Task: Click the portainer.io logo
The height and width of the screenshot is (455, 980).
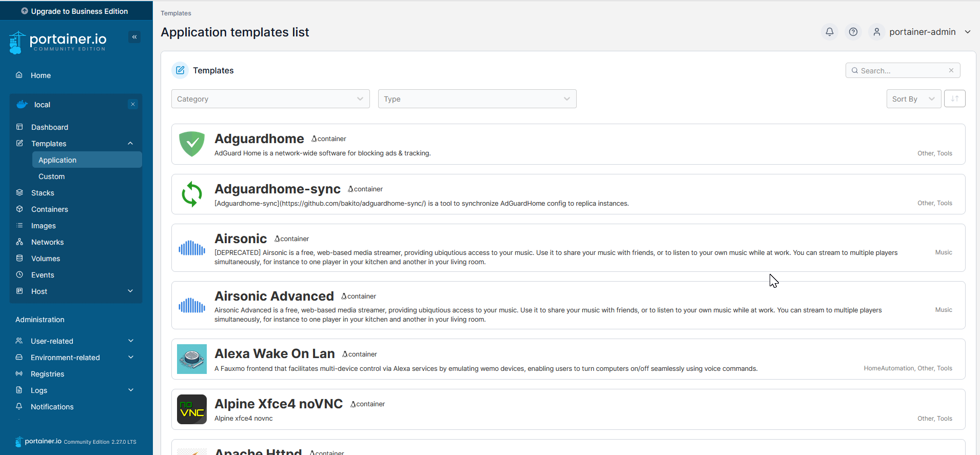Action: tap(58, 42)
